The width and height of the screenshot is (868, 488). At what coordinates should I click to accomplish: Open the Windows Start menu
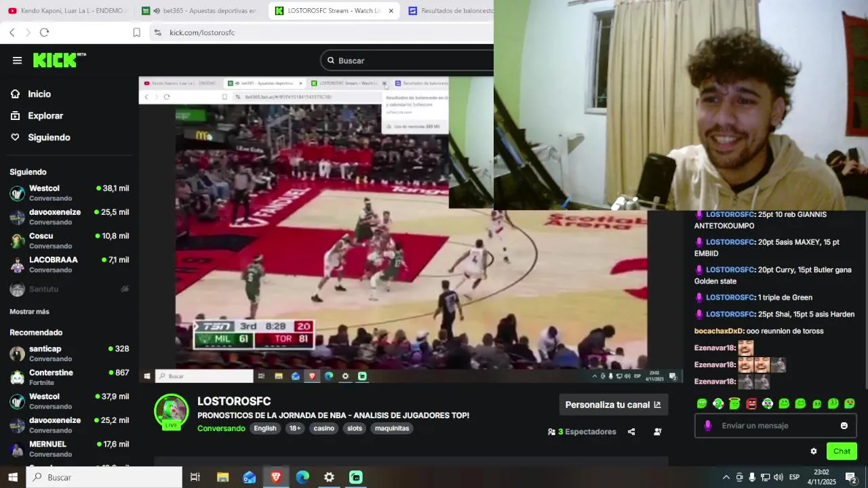click(12, 477)
